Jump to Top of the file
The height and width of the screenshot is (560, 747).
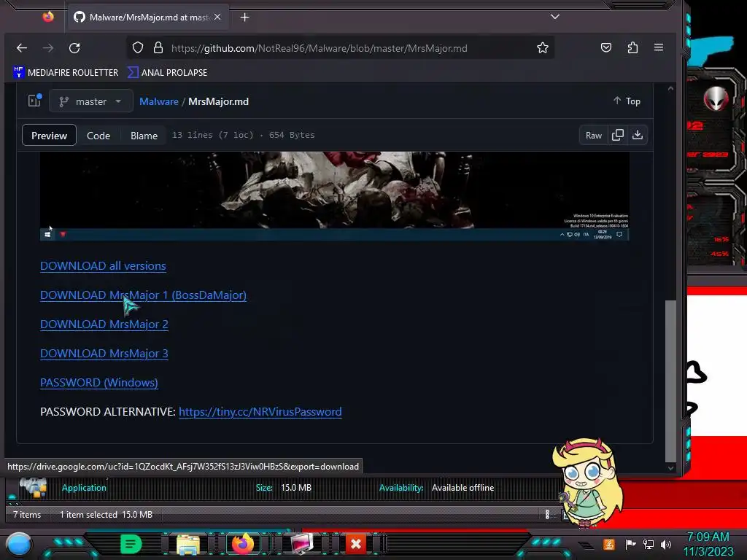click(627, 101)
